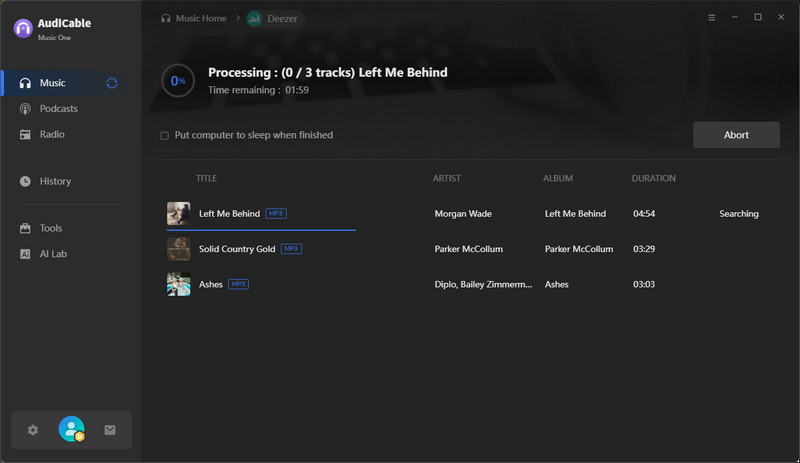Select the Deezer breadcrumb chip

coord(275,18)
